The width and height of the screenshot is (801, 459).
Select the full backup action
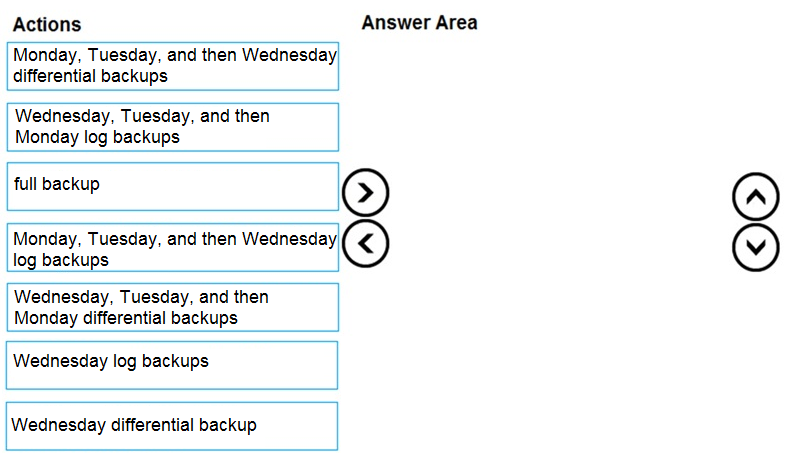tap(173, 186)
